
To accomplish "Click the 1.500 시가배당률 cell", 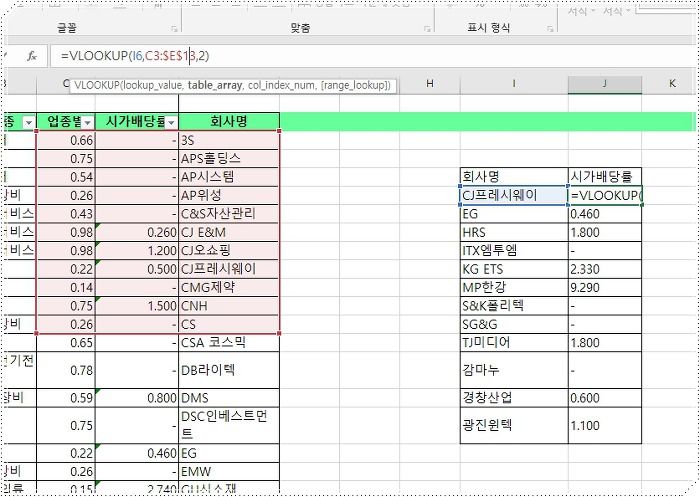I will point(137,306).
